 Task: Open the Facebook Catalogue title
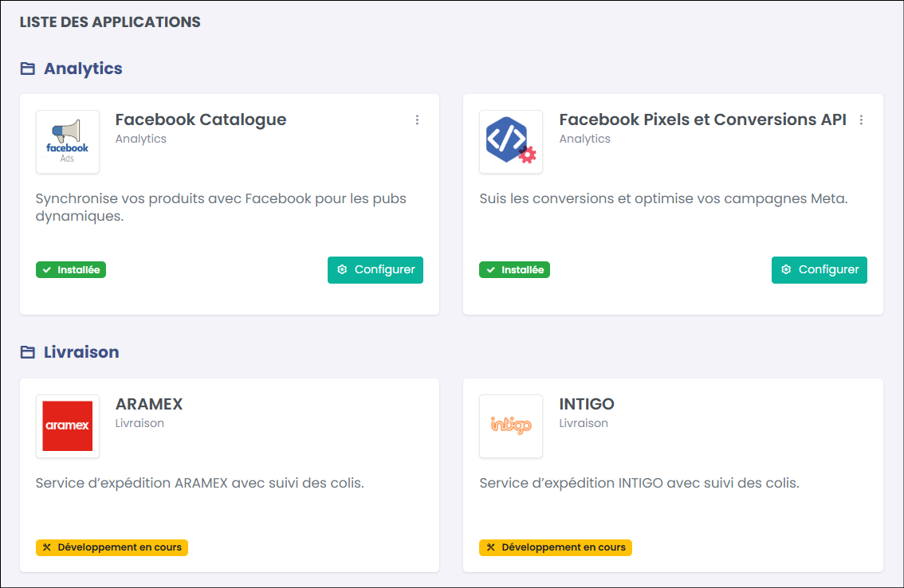201,120
